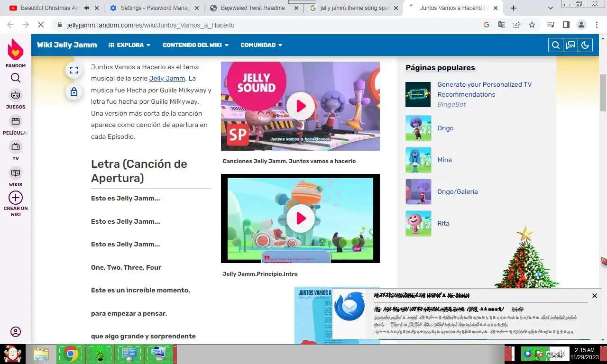Open the Santa start button on taskbar
This screenshot has width=607, height=364.
(x=12, y=354)
